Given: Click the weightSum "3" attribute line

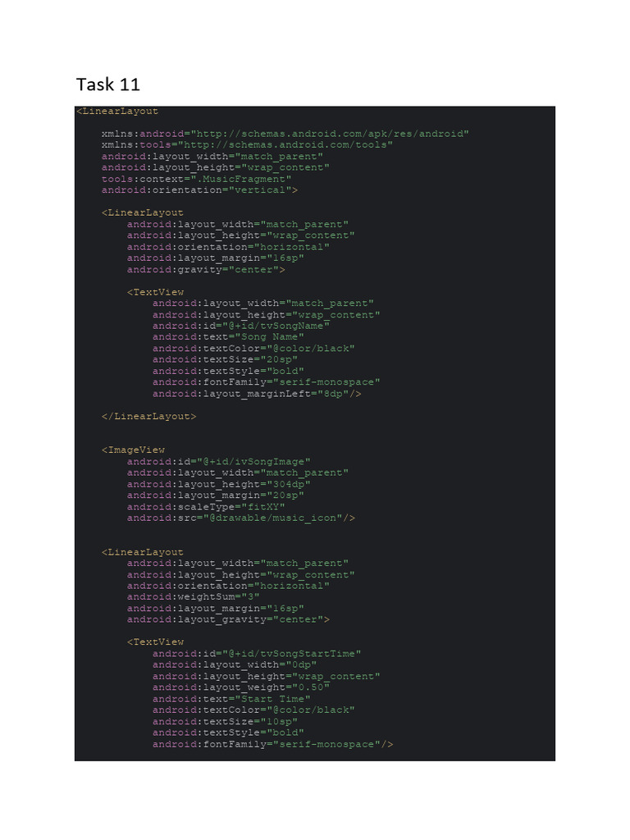Looking at the screenshot, I should [x=194, y=597].
